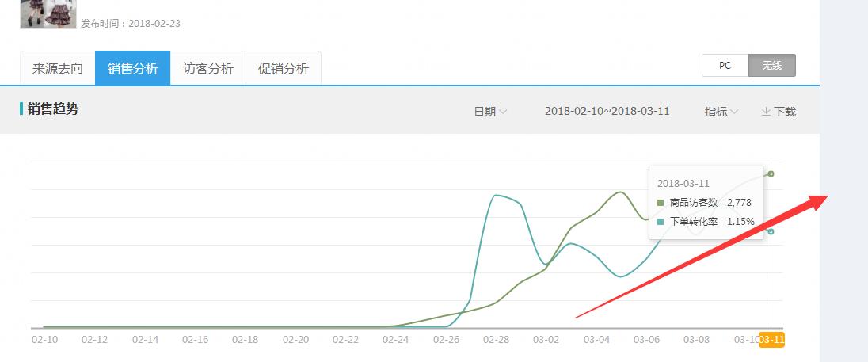Open the 来源去向 tab

tap(58, 68)
